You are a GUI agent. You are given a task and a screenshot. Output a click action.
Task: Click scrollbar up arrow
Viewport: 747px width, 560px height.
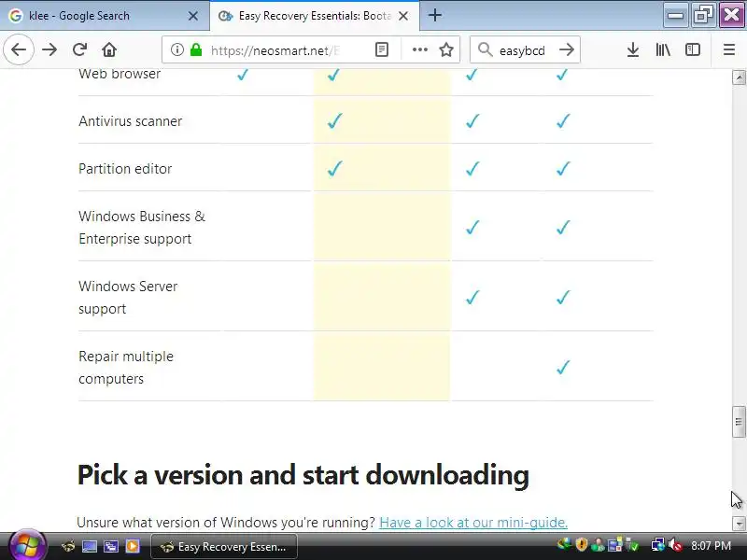click(x=739, y=77)
